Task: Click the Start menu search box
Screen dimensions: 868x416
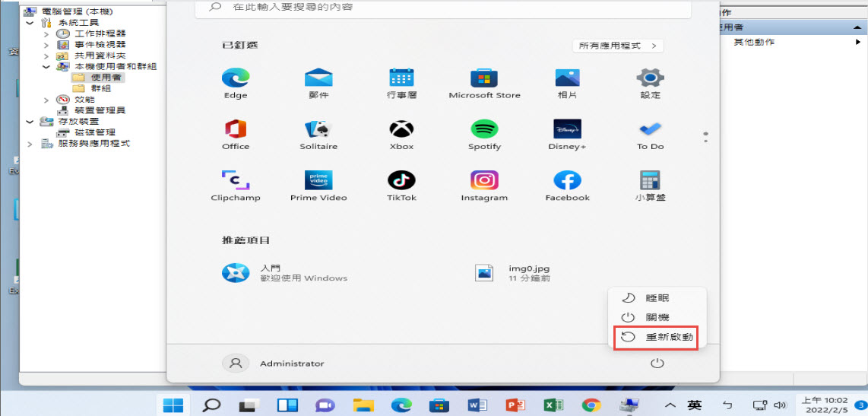Action: (x=443, y=8)
